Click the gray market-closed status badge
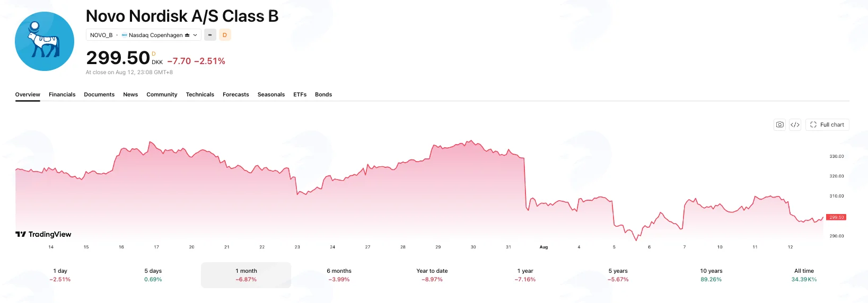Screen dimensions: 868x303 tap(210, 35)
